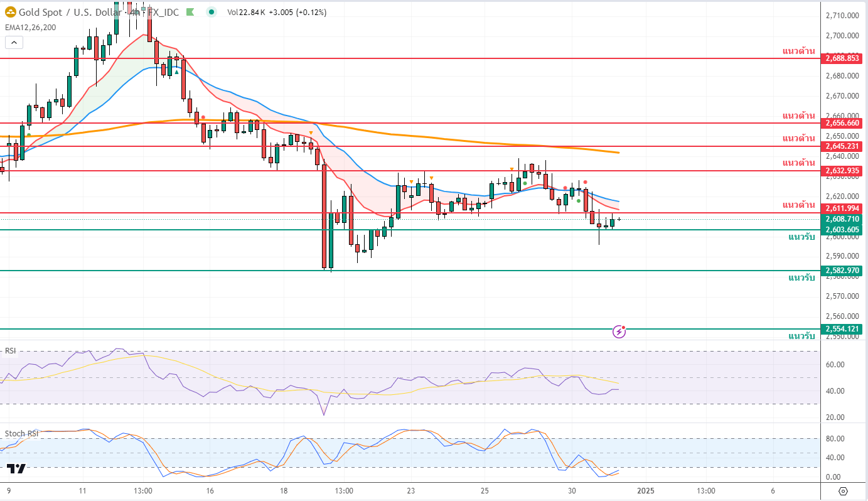The height and width of the screenshot is (501, 868).
Task: Click the 2,611.994 resistance price label
Action: (x=842, y=208)
